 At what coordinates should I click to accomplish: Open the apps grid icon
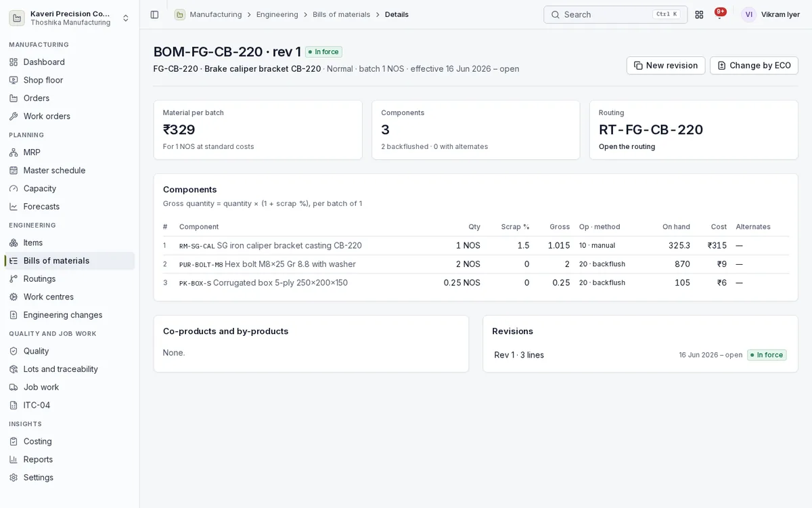699,14
